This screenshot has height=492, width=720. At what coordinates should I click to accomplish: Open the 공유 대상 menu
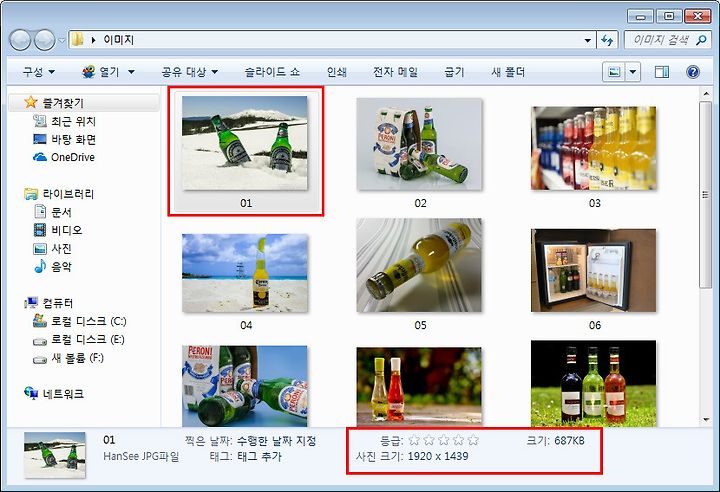[x=190, y=72]
